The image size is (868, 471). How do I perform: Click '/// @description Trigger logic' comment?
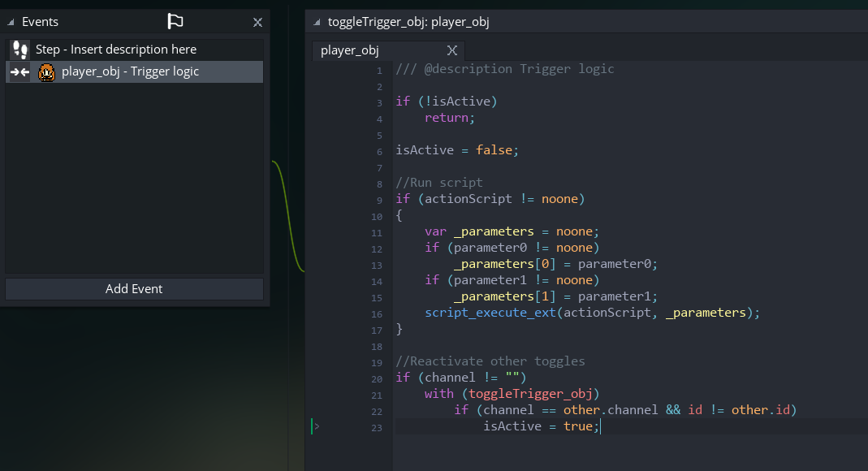pyautogui.click(x=505, y=69)
